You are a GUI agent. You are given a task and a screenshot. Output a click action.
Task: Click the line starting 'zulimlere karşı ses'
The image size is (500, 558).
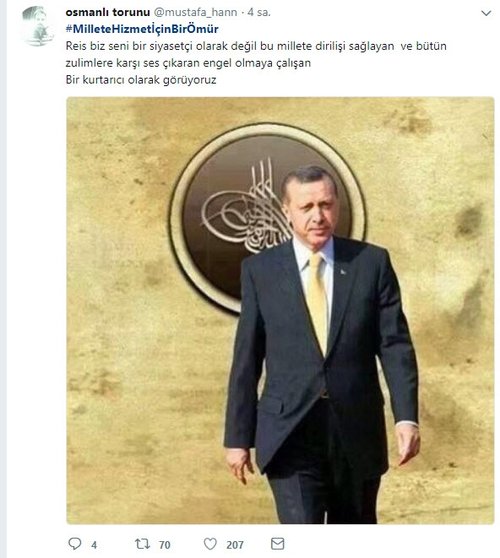(188, 63)
